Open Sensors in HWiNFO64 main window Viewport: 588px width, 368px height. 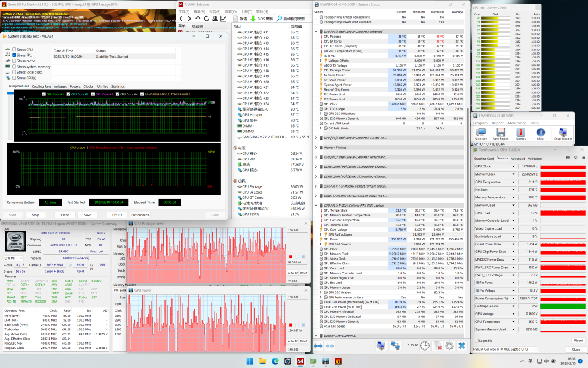[x=520, y=134]
